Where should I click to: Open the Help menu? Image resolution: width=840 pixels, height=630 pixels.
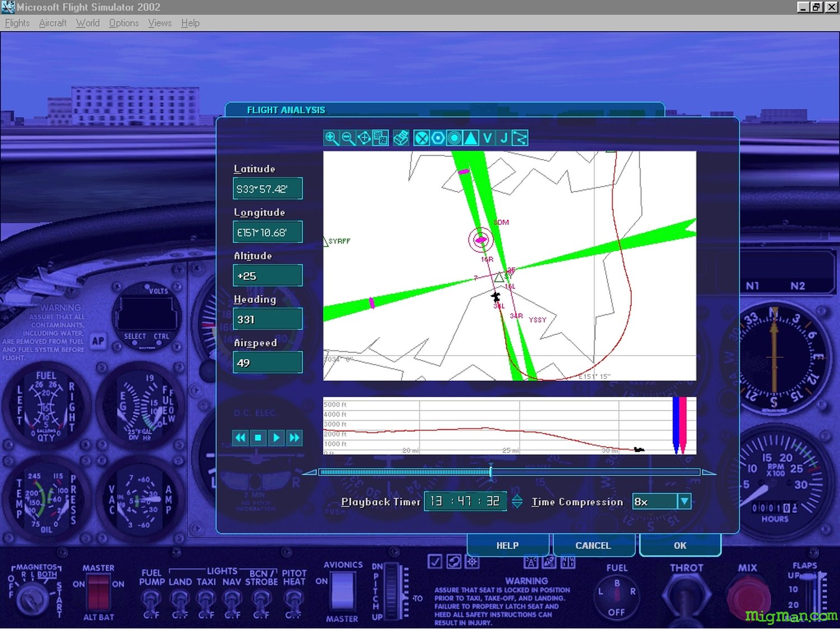point(190,23)
